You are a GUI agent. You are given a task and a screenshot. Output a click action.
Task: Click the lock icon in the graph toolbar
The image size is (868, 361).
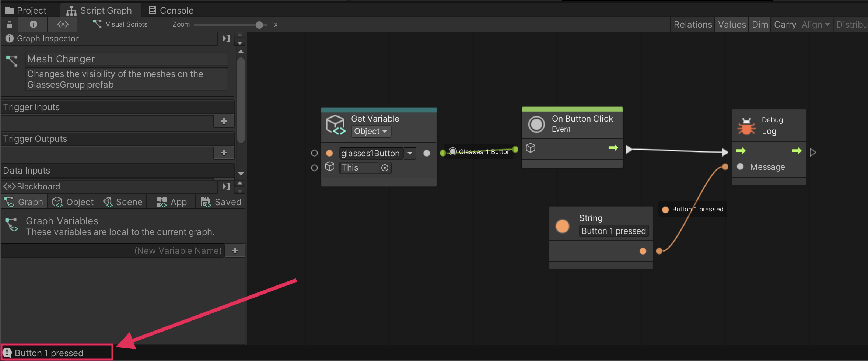pyautogui.click(x=10, y=25)
